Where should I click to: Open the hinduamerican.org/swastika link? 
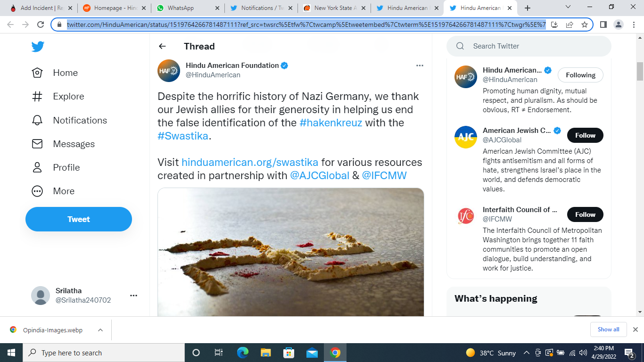250,162
